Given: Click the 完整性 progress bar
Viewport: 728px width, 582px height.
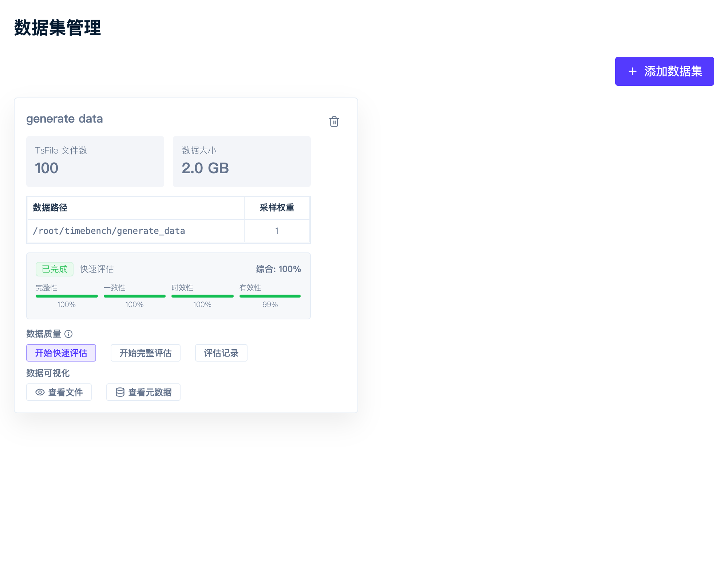Looking at the screenshot, I should pos(67,296).
